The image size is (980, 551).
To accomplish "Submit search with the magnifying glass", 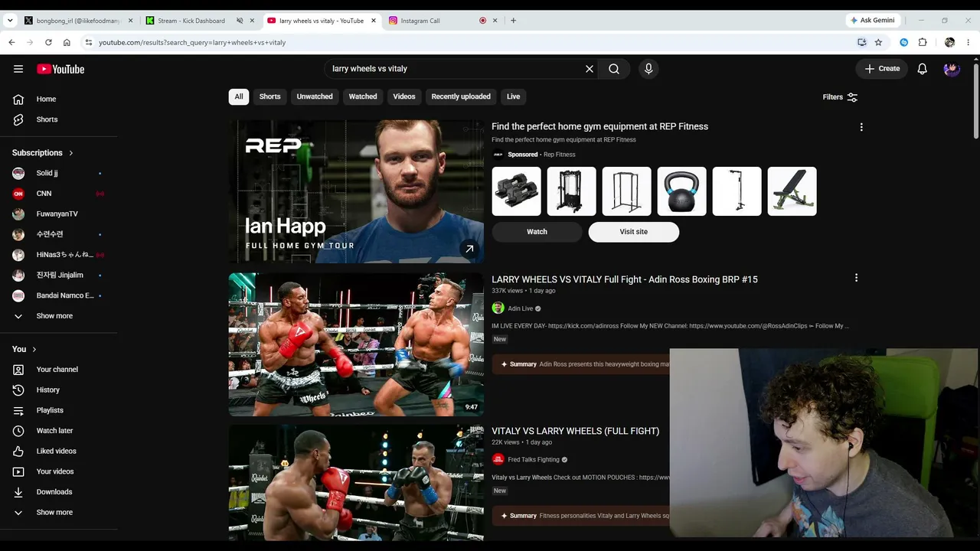I will (614, 69).
